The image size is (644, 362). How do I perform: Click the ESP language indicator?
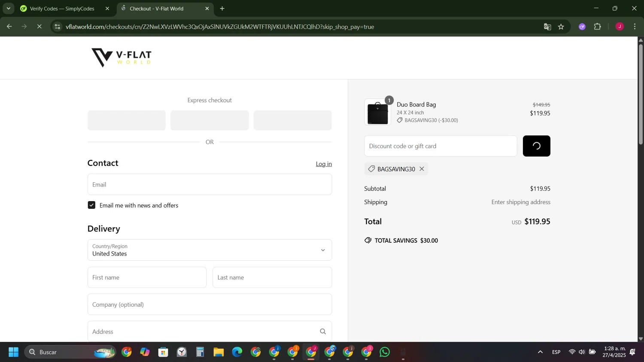pyautogui.click(x=556, y=352)
